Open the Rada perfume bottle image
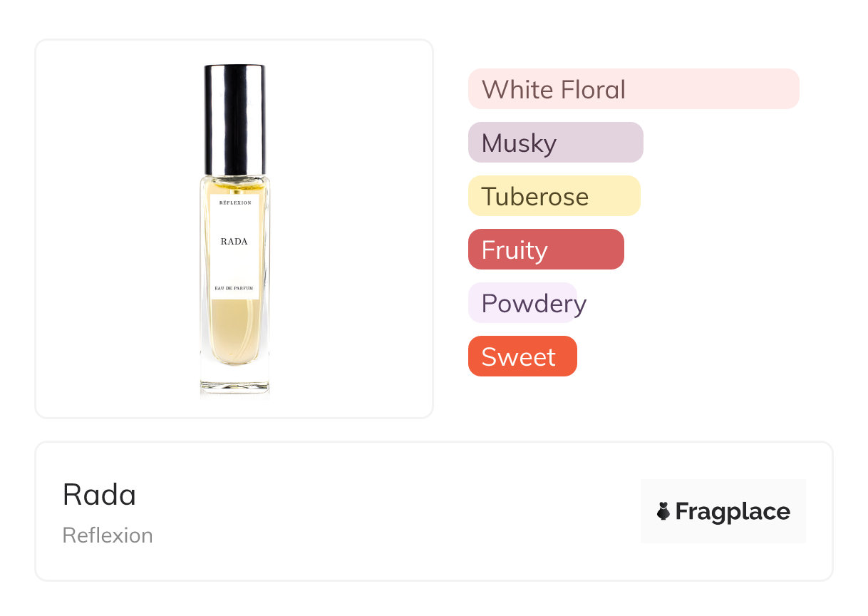The image size is (868, 616). pyautogui.click(x=234, y=229)
